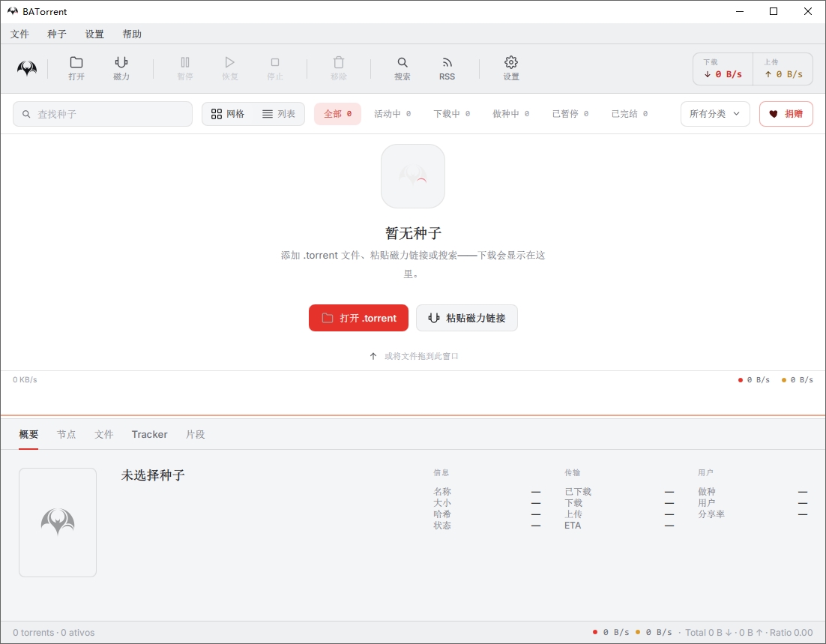Switch to 列表 list view
The image size is (826, 644).
[x=279, y=114]
